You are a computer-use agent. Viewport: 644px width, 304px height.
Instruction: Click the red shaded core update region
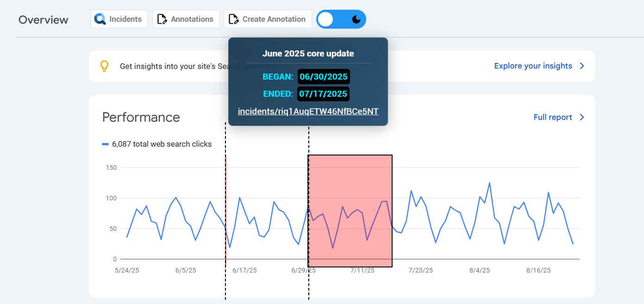(x=350, y=185)
